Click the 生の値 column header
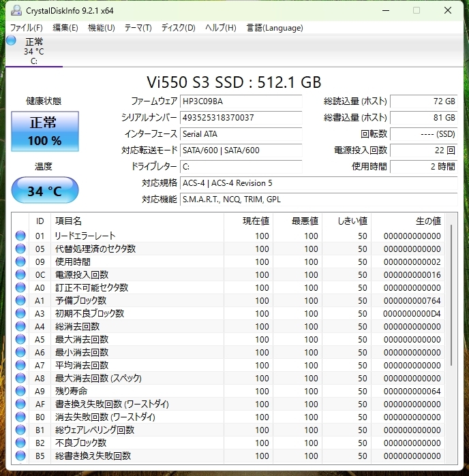 click(408, 221)
